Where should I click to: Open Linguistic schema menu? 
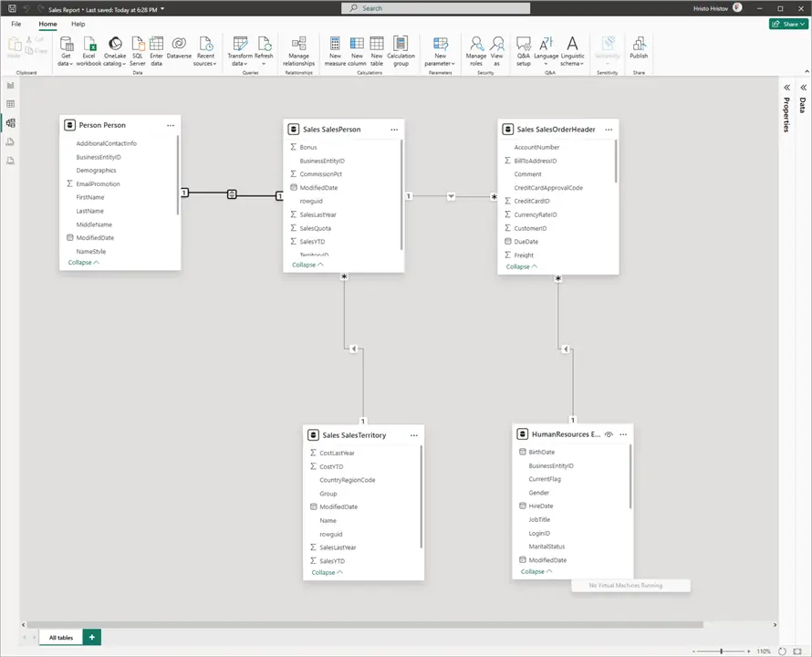[572, 51]
